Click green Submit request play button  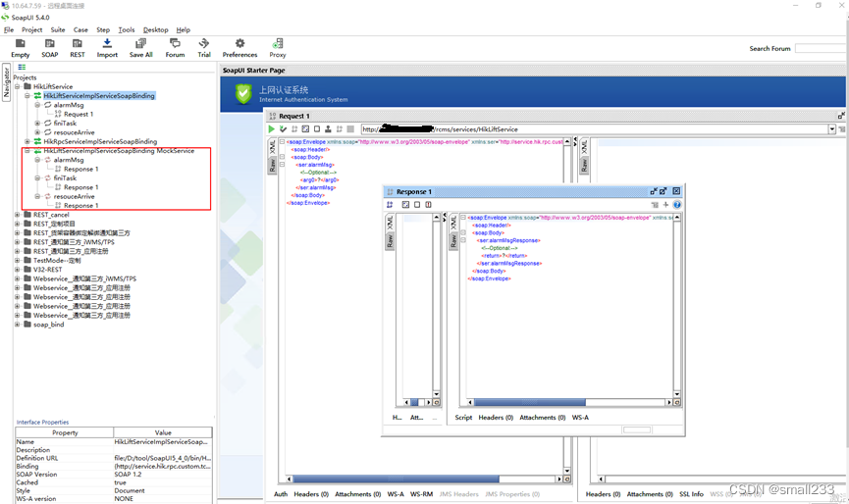click(x=272, y=128)
